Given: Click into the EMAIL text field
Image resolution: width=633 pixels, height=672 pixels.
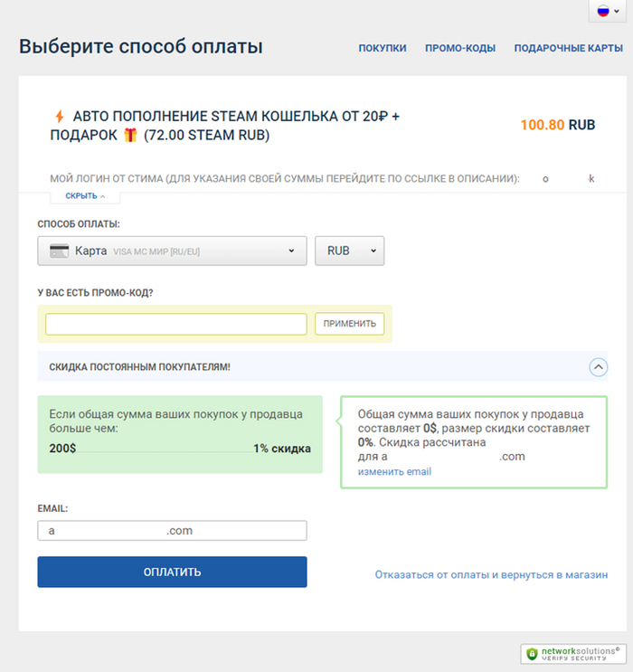Looking at the screenshot, I should 172,531.
